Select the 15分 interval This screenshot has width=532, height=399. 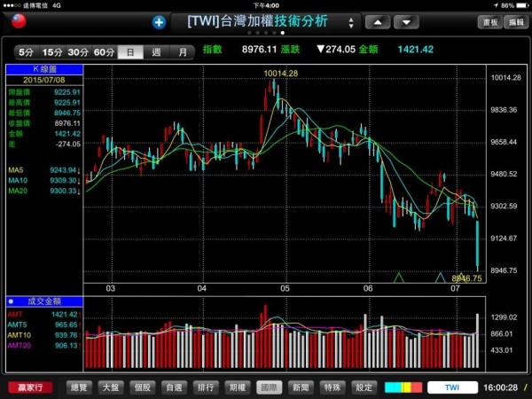(52, 52)
